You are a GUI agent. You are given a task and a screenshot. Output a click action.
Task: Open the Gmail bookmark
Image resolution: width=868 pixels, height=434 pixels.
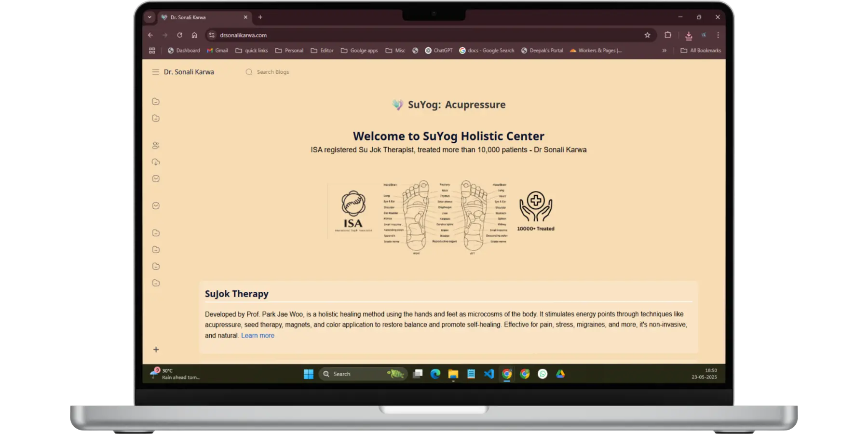click(x=217, y=50)
